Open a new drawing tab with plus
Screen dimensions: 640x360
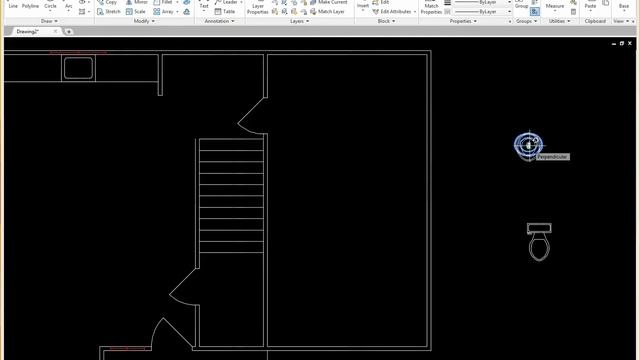(69, 31)
